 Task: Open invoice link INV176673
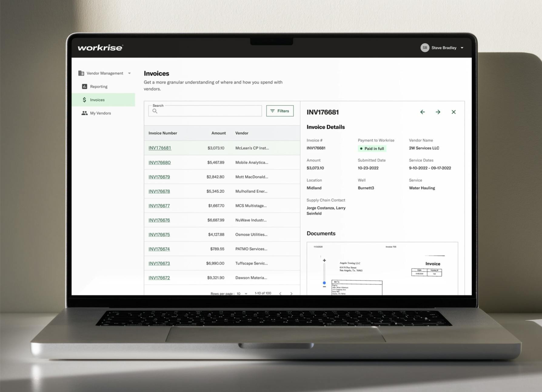pyautogui.click(x=159, y=264)
